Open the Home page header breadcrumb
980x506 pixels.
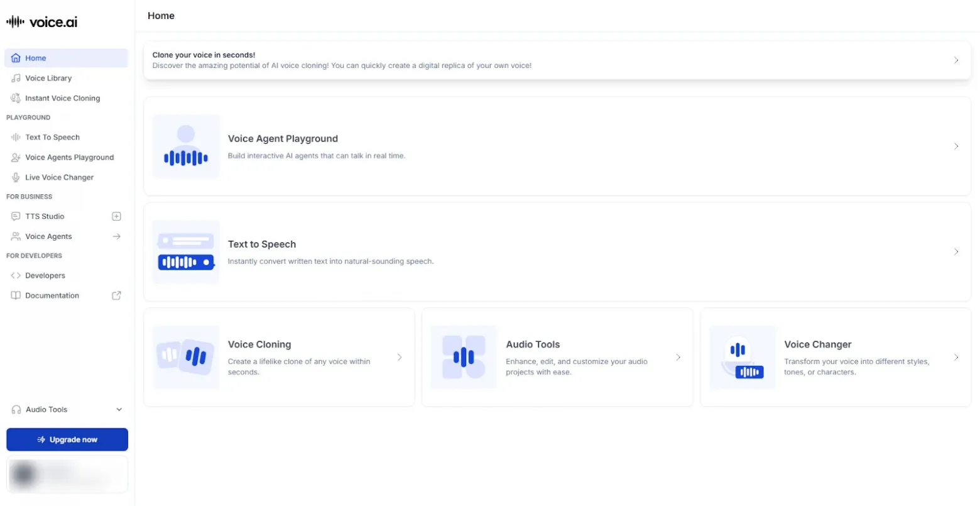coord(161,16)
